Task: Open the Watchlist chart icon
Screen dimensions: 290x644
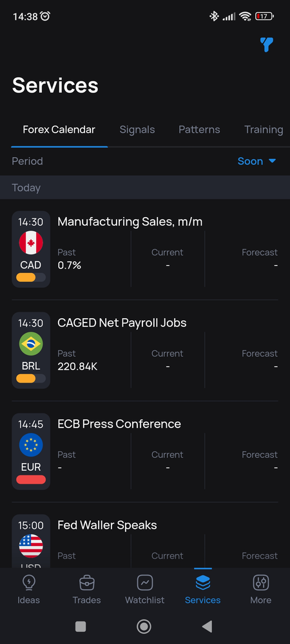Action: 144,582
